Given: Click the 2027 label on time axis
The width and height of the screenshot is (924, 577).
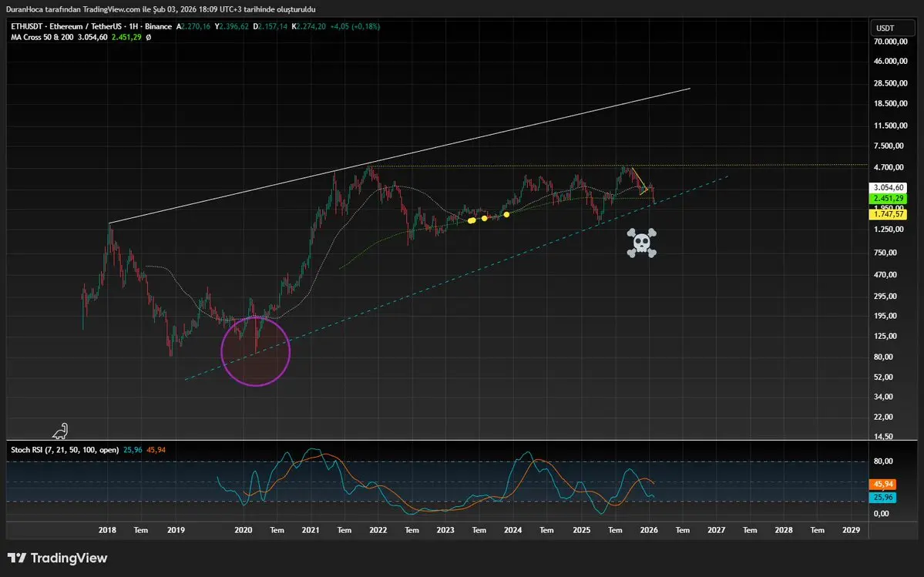Looking at the screenshot, I should click(716, 530).
